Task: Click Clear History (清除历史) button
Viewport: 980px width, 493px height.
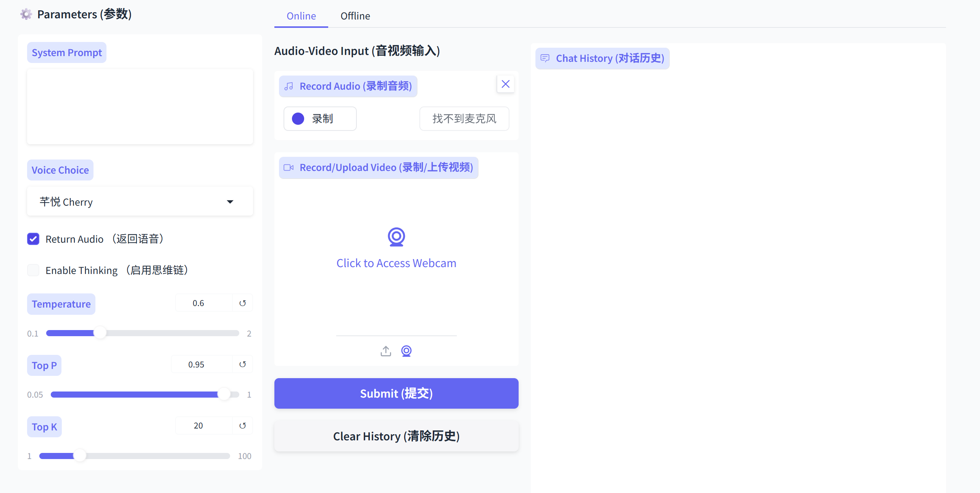Action: (x=396, y=436)
